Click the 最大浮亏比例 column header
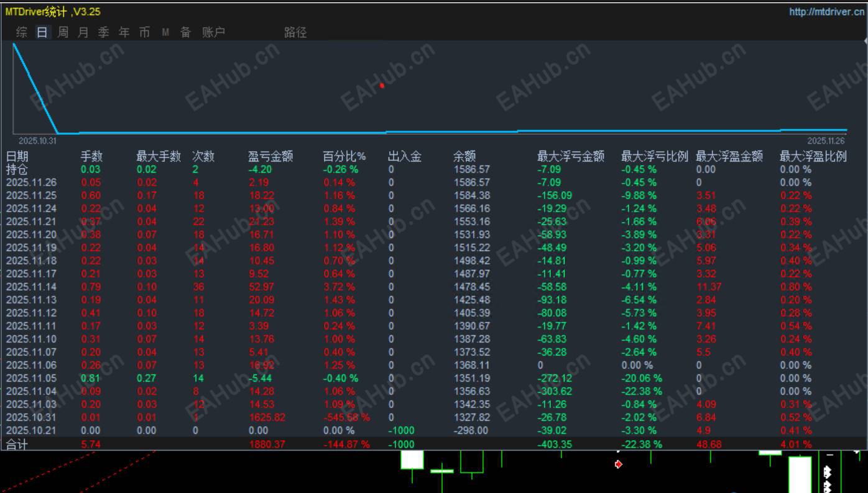Screen dimensions: 868x493 pos(655,157)
